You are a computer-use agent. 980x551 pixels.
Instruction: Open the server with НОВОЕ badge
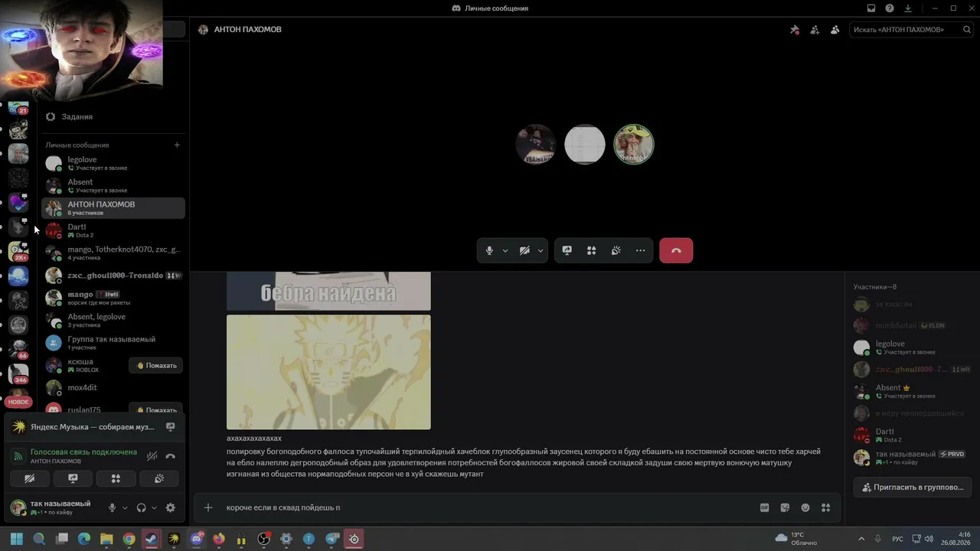[18, 399]
